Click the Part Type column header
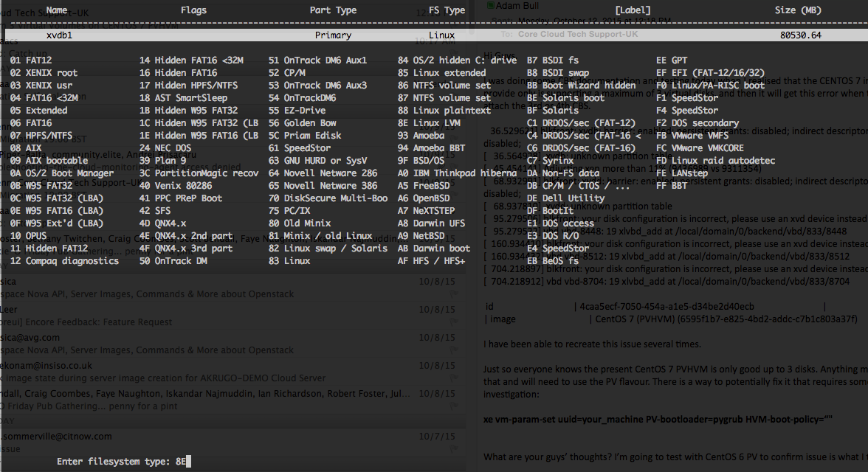This screenshot has height=472, width=868. pos(333,10)
